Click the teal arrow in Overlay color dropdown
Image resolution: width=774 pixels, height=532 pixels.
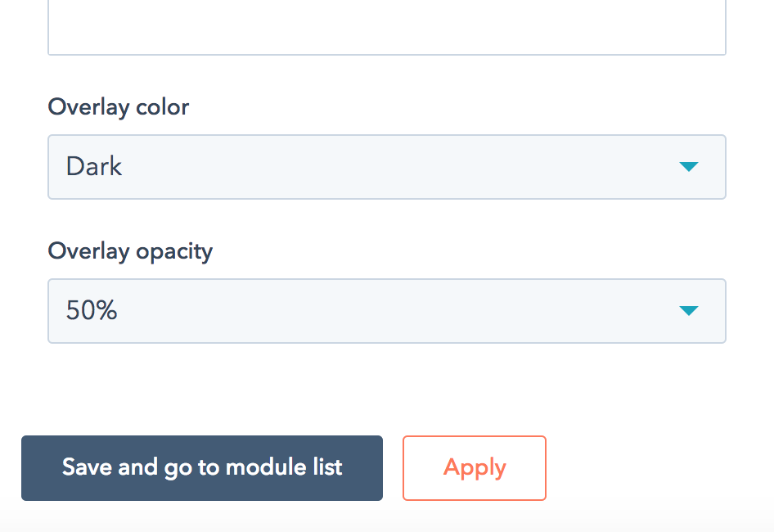point(688,167)
